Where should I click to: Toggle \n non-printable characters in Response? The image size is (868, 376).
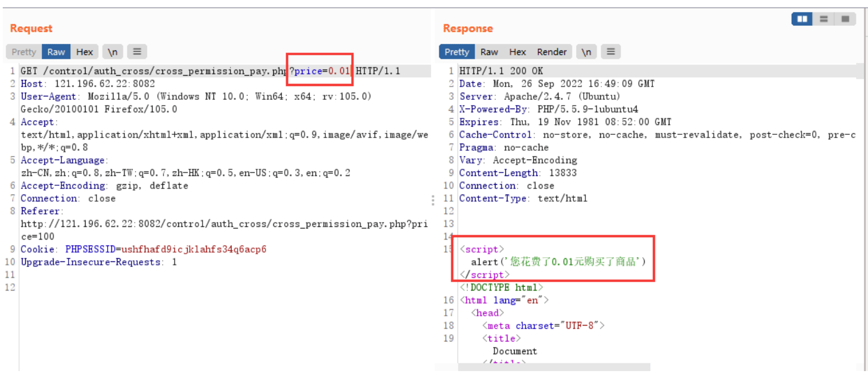click(586, 52)
